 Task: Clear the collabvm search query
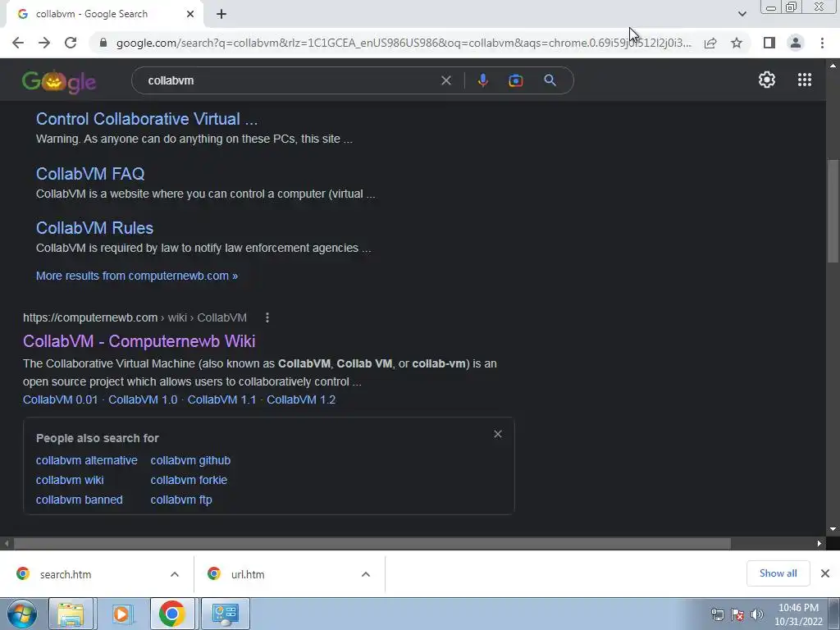445,81
